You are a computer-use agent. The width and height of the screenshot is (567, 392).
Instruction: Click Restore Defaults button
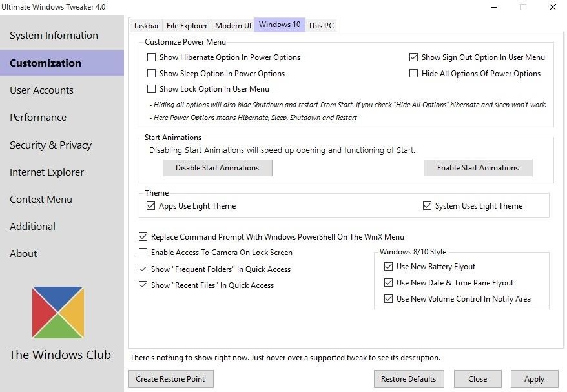click(x=409, y=379)
